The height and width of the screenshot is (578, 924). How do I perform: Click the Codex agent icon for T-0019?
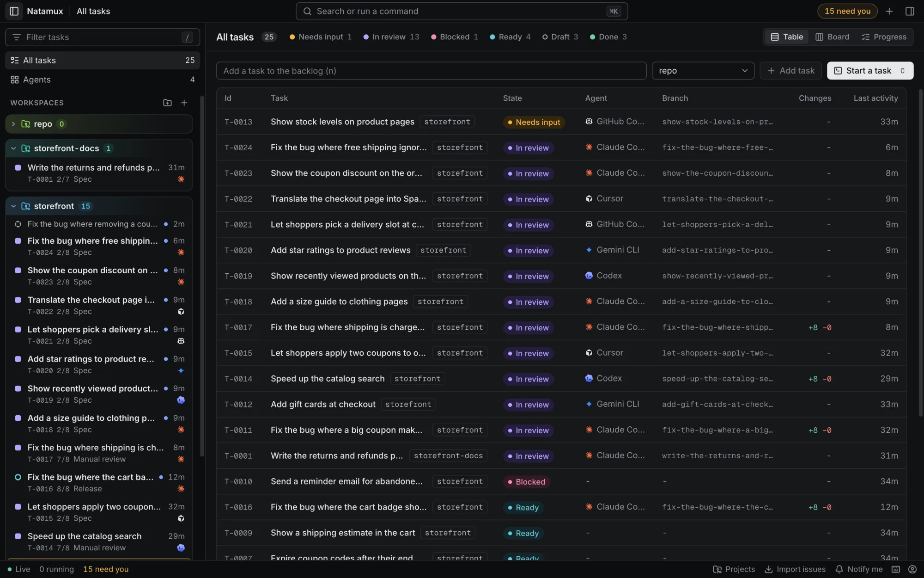(x=589, y=276)
